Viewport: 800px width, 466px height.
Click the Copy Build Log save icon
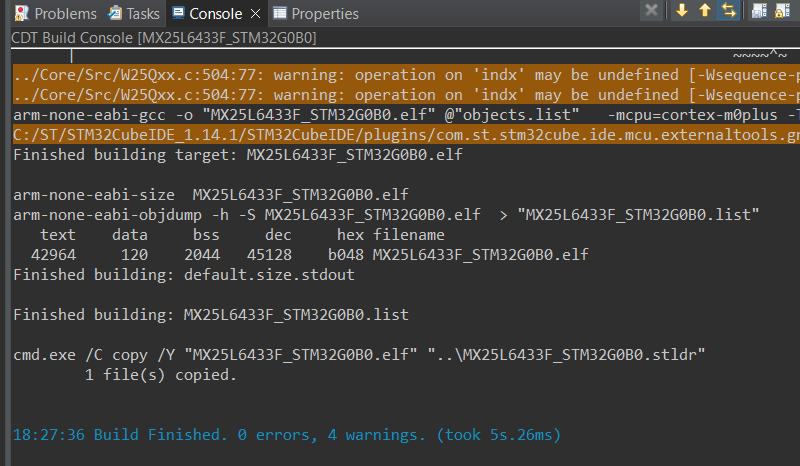tap(758, 12)
